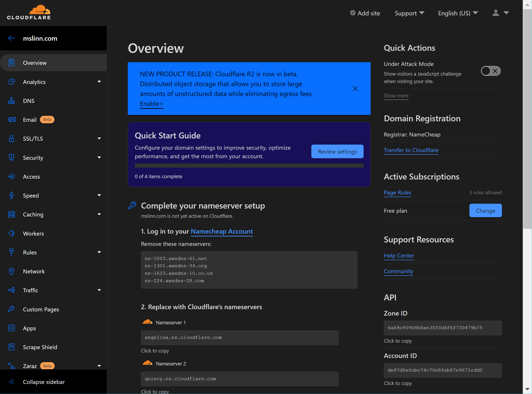Click the Scrape Shield icon
This screenshot has width=532, height=394.
coord(11,347)
